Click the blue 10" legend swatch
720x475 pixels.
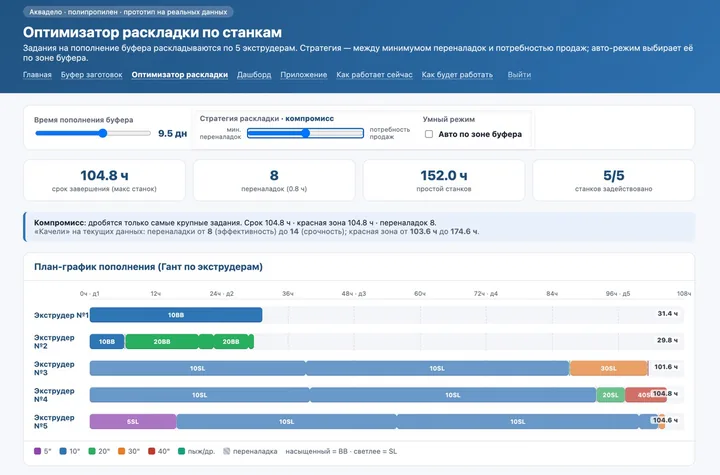point(63,451)
